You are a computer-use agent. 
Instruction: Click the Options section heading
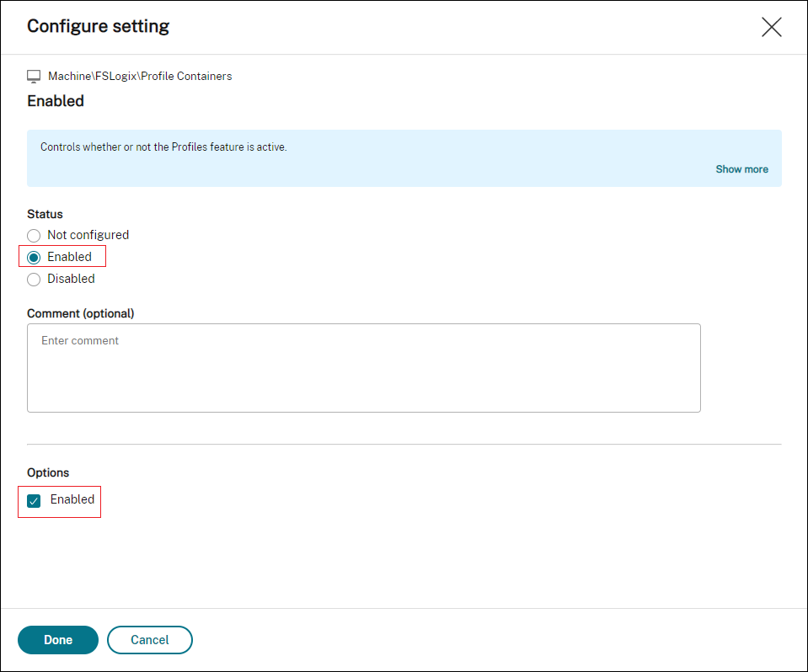(48, 472)
